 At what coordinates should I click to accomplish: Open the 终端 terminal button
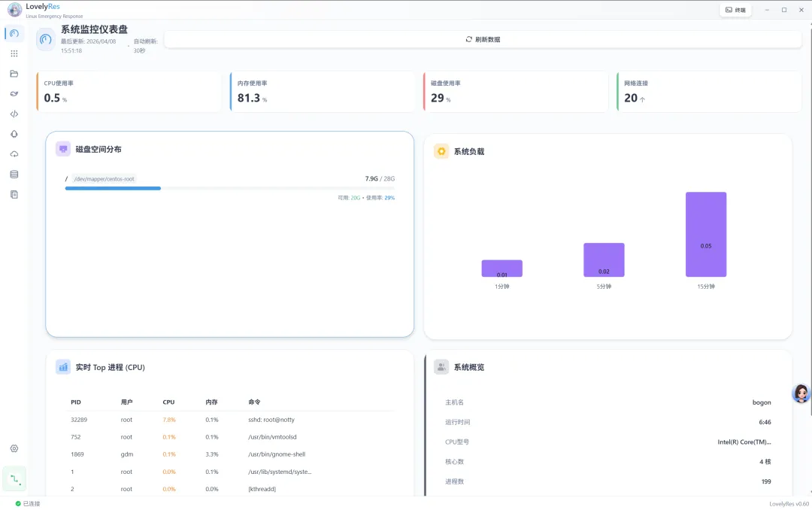point(735,10)
